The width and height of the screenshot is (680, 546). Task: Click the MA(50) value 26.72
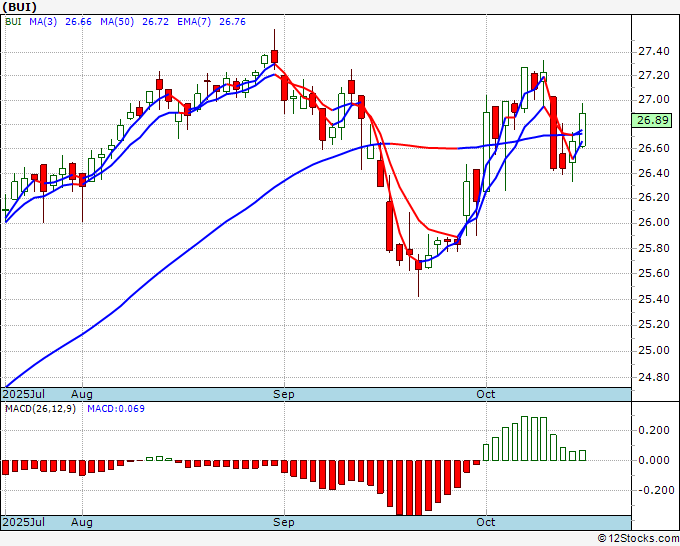click(155, 22)
